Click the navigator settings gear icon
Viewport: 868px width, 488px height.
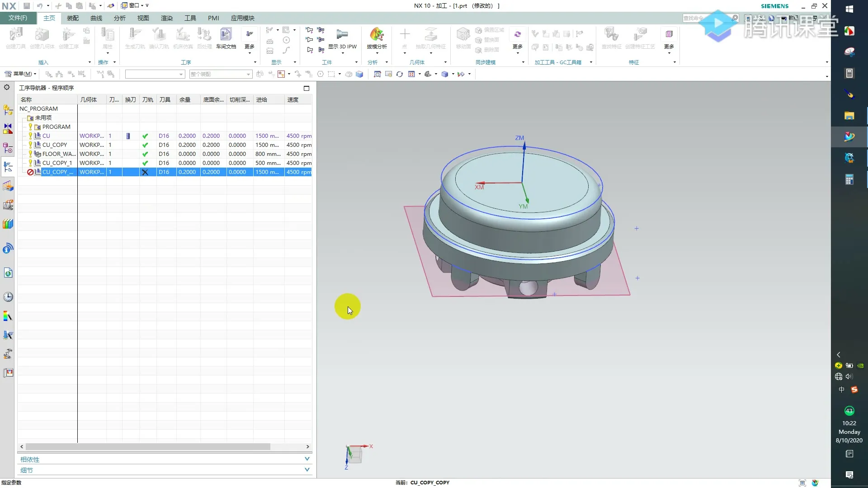click(7, 87)
